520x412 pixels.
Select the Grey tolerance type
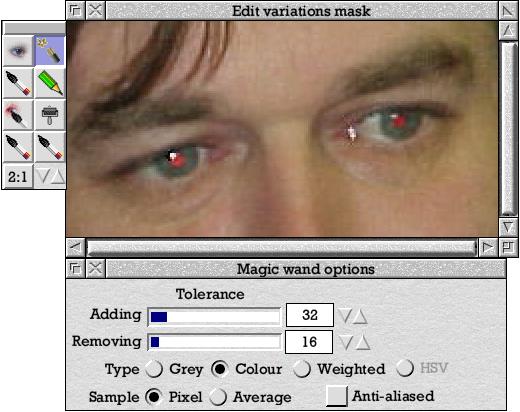coord(154,369)
